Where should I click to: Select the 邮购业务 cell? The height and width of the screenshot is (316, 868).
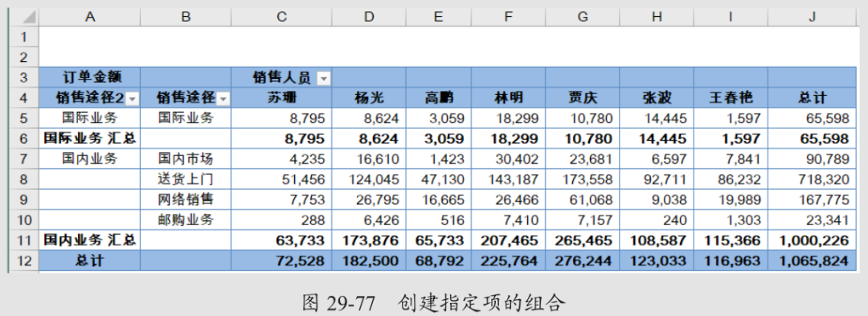click(186, 220)
